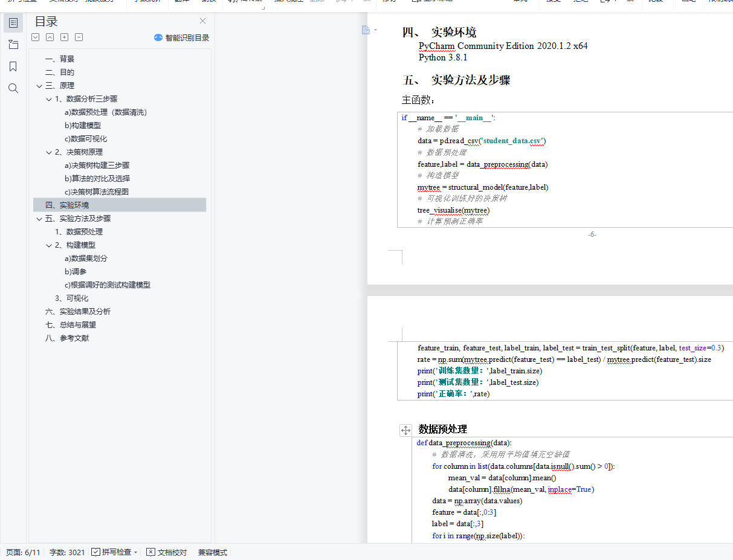Image resolution: width=733 pixels, height=560 pixels.
Task: Click the def data_preprocessing(data): line
Action: pyautogui.click(x=464, y=443)
